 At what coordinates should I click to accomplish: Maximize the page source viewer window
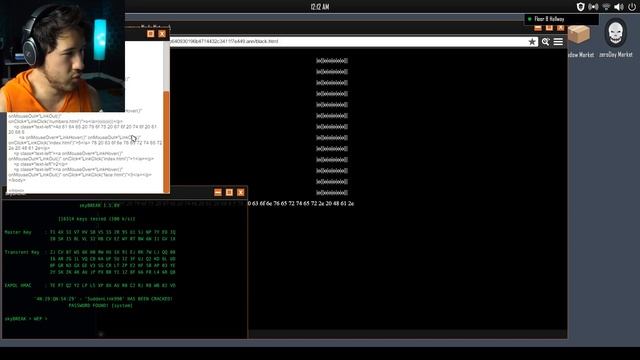coord(151,34)
